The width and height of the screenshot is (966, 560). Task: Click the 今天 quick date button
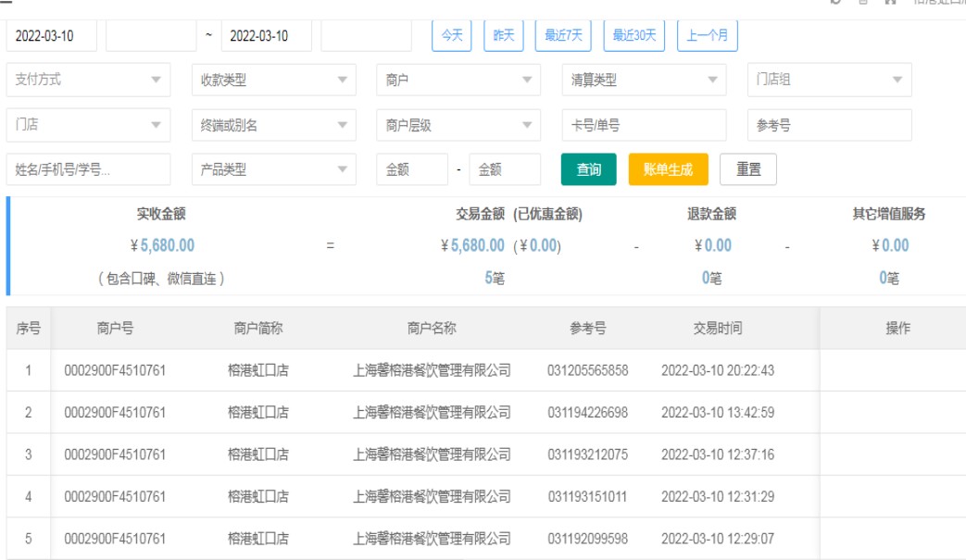point(452,36)
